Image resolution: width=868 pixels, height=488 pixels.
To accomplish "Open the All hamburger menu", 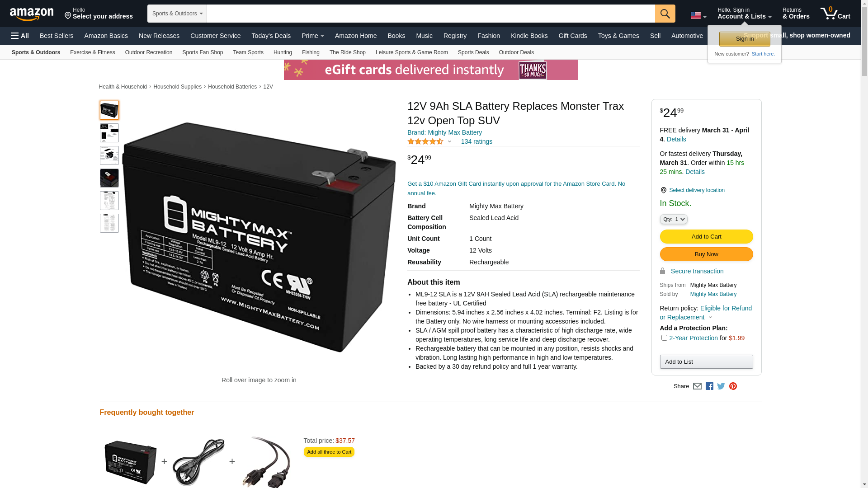I will (x=20, y=36).
